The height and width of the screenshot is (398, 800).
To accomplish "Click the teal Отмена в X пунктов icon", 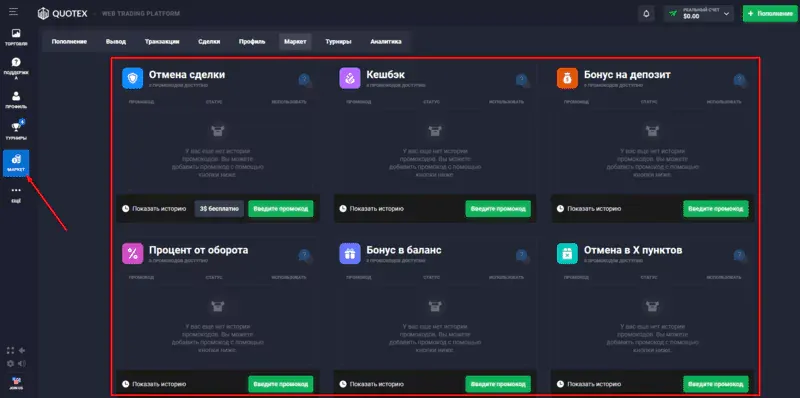I will tap(567, 254).
